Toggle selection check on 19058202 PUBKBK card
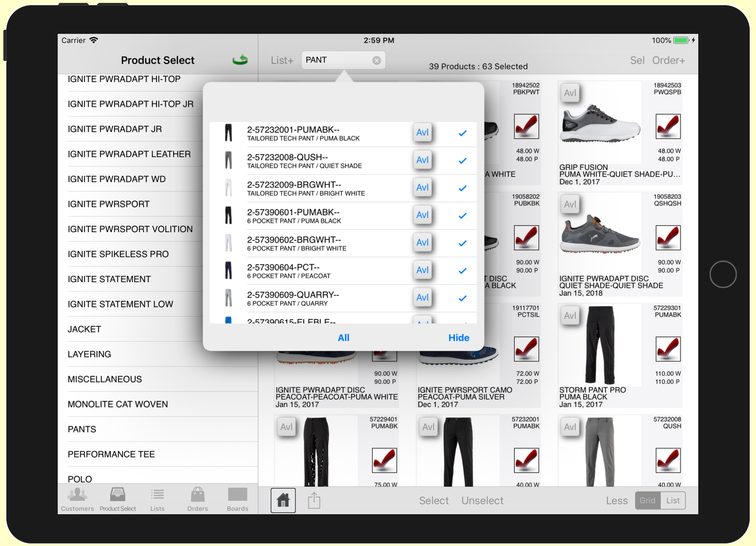The image size is (756, 546). pos(526,238)
